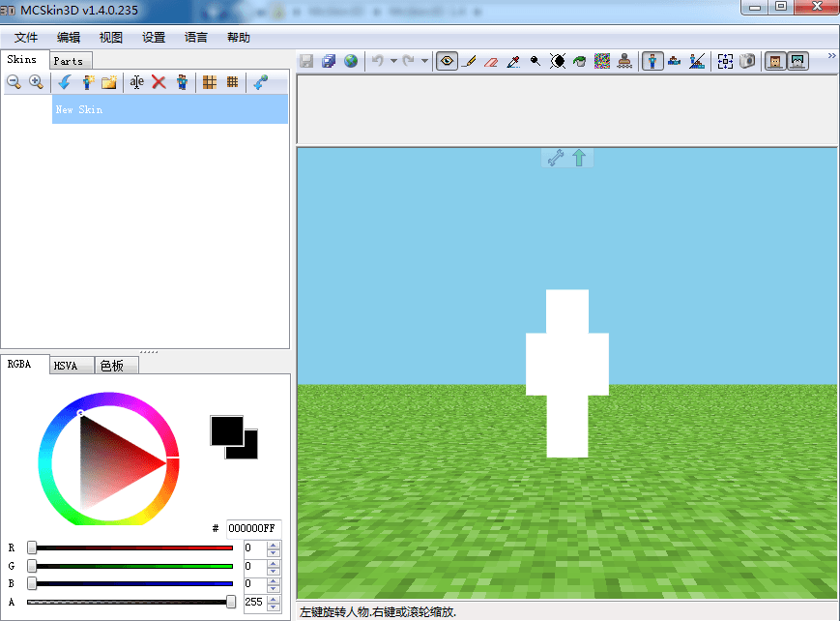Click the Clone skin twin-character icon
The image size is (840, 621).
[182, 82]
